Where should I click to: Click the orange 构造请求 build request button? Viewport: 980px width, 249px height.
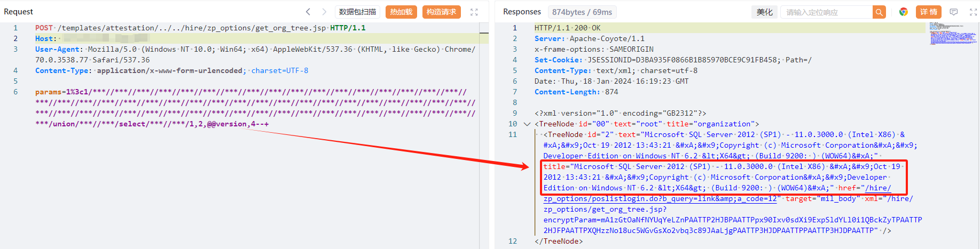441,12
